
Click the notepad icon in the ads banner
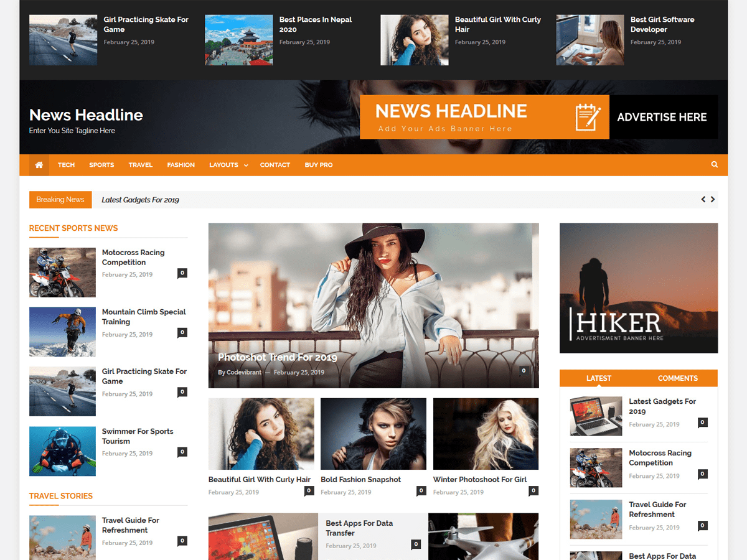tap(588, 116)
